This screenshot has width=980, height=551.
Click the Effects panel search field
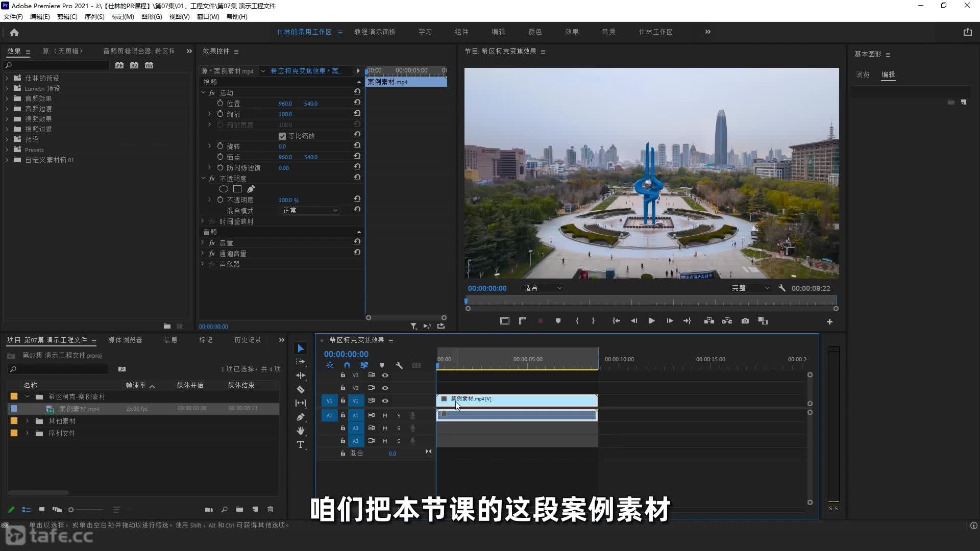coord(56,65)
